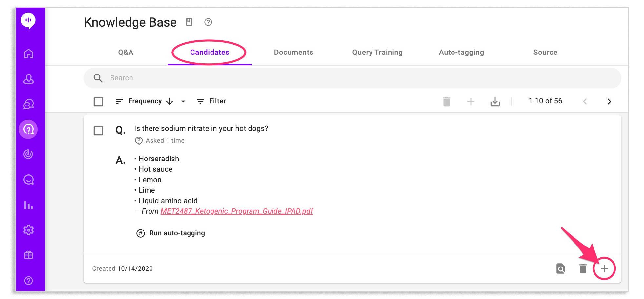The image size is (644, 299).
Task: Open the chat smiley icon in the sidebar
Action: coord(29,180)
